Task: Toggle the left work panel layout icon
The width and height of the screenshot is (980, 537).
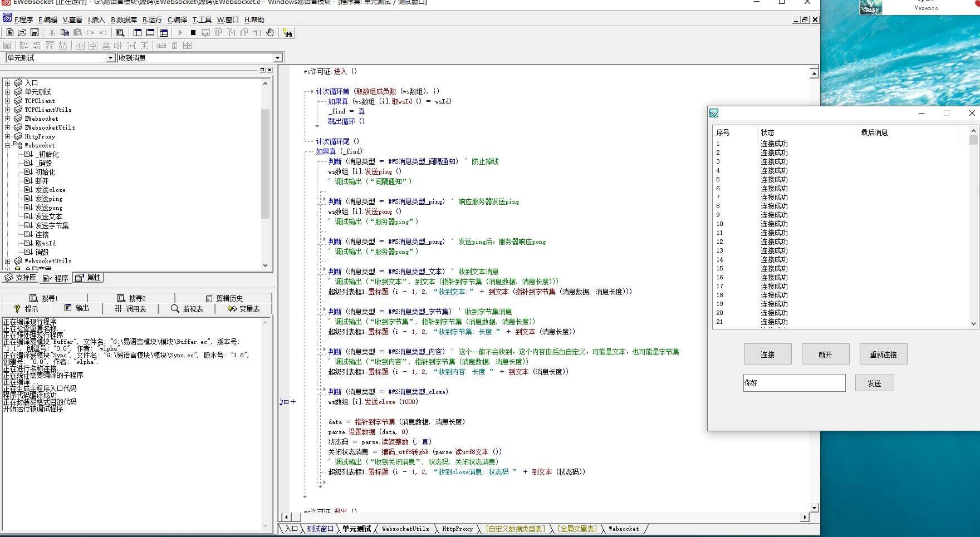Action: (138, 33)
